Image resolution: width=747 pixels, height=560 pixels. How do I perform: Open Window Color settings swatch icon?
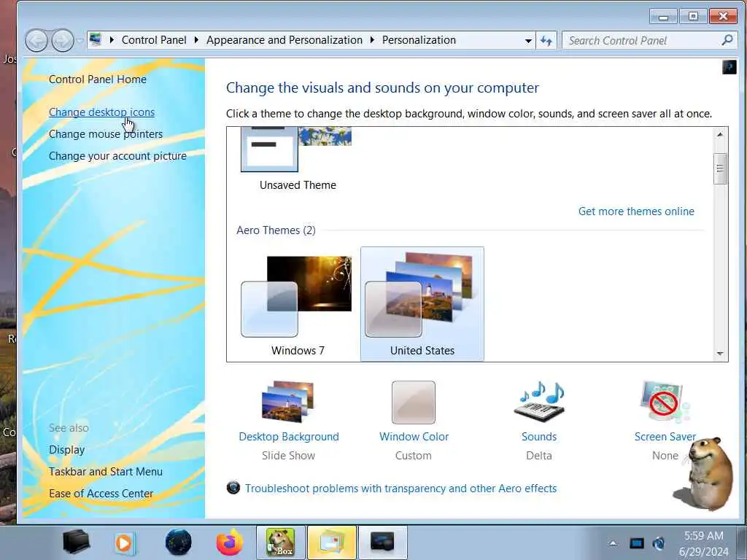(413, 402)
